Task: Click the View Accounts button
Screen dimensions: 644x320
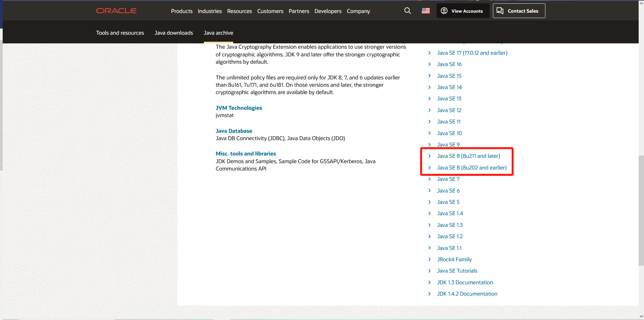Action: tap(463, 11)
